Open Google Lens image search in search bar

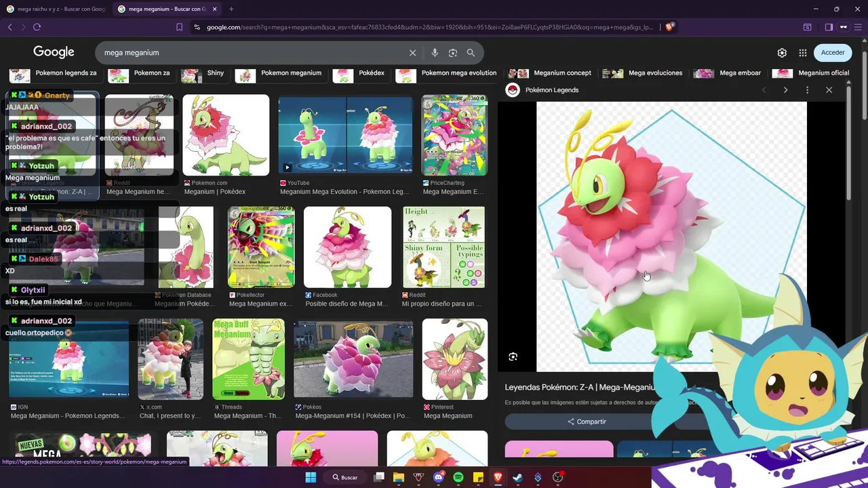pyautogui.click(x=453, y=53)
